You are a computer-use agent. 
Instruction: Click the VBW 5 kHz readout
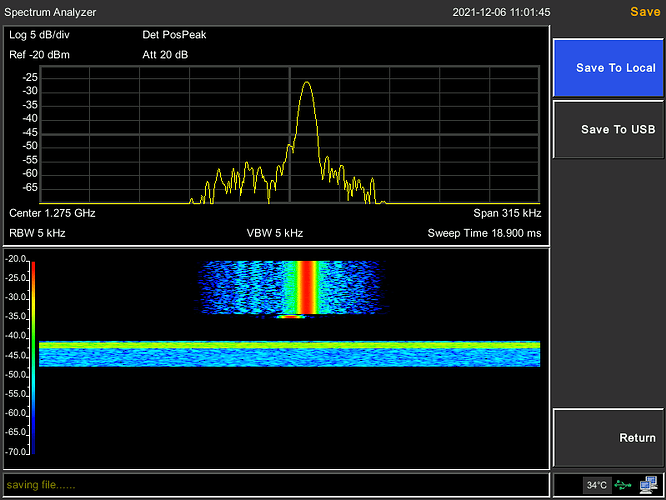point(275,233)
